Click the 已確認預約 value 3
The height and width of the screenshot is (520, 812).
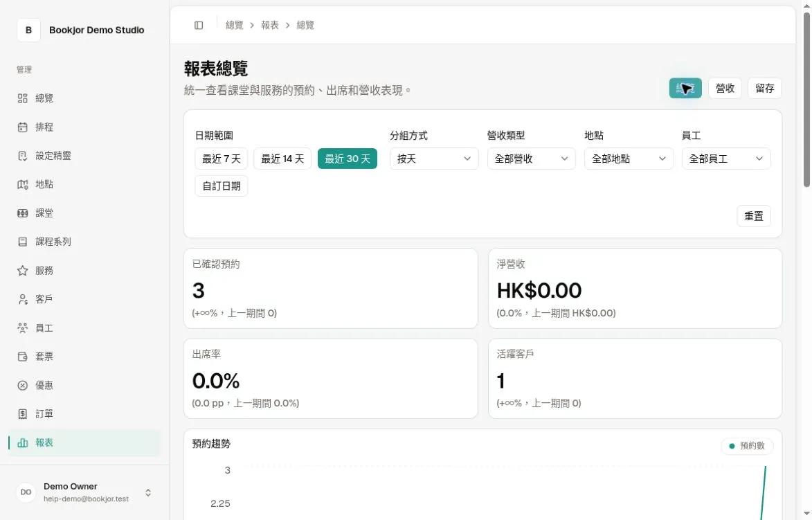point(199,291)
